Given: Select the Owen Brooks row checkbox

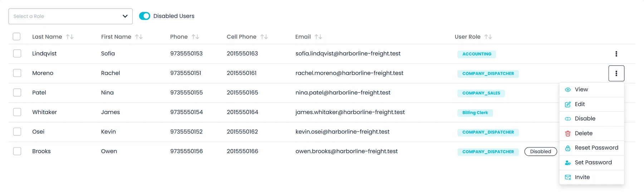Looking at the screenshot, I should (x=17, y=151).
